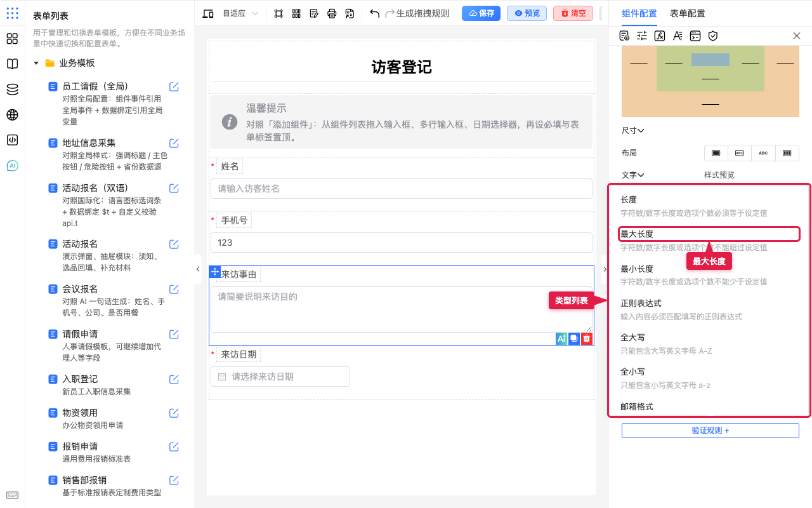
Task: Select the boxed ABC layout option
Action: 740,153
